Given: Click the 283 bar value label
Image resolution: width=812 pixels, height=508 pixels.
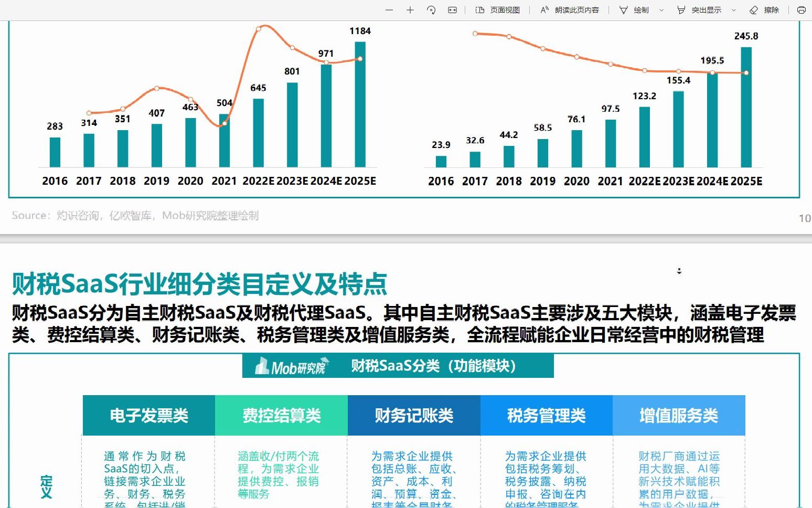Looking at the screenshot, I should [55, 126].
